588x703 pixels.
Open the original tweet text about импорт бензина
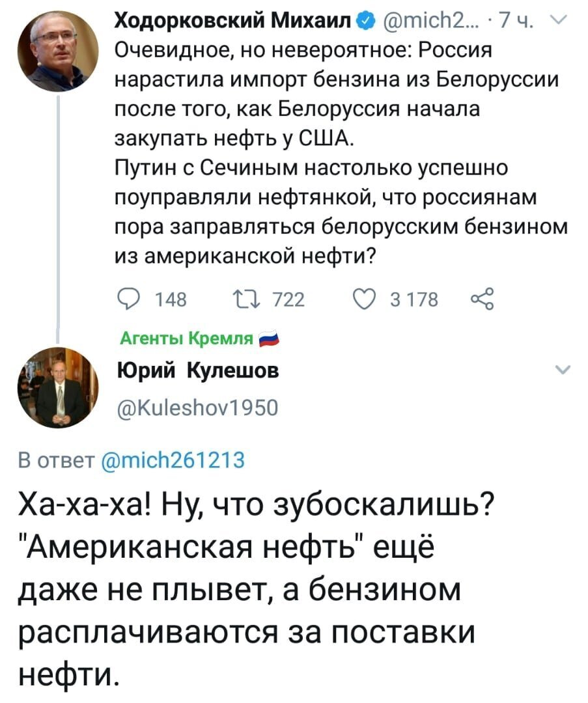point(342,153)
